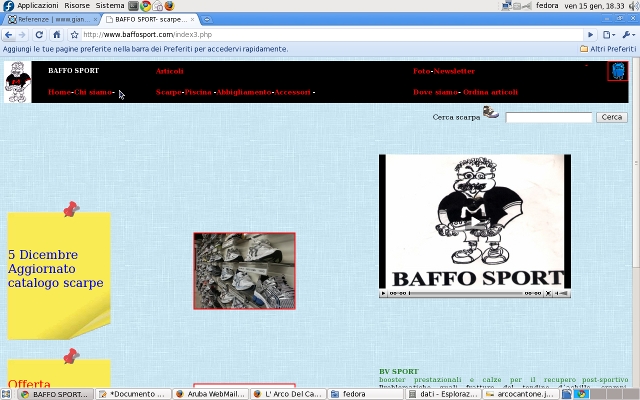Viewport: 640px width, 400px height.
Task: Adjust the video volume slider
Action: pyautogui.click(x=562, y=293)
